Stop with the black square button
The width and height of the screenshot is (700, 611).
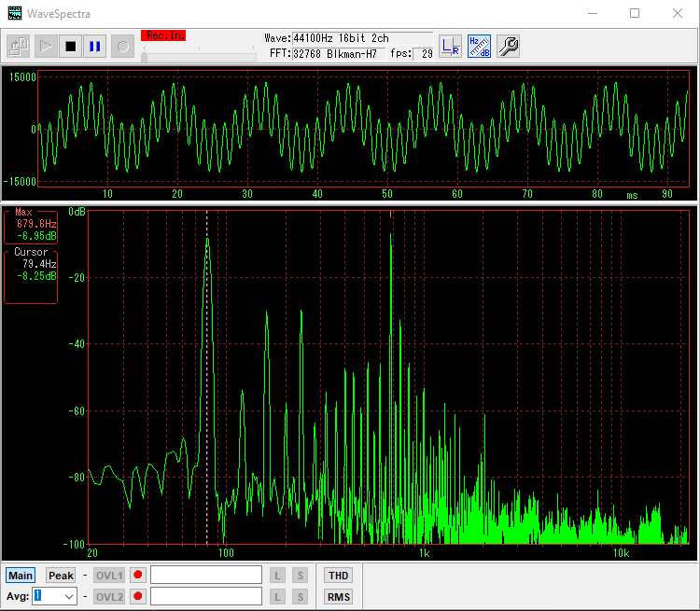point(70,46)
